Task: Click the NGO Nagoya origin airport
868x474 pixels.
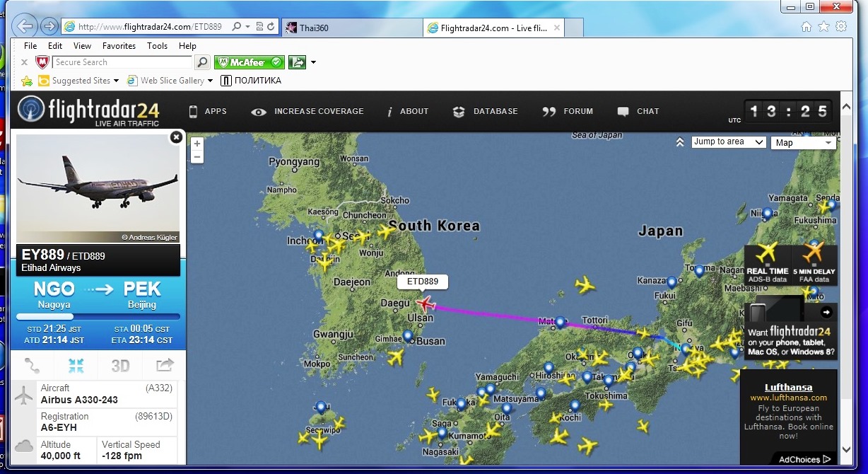Action: click(54, 295)
